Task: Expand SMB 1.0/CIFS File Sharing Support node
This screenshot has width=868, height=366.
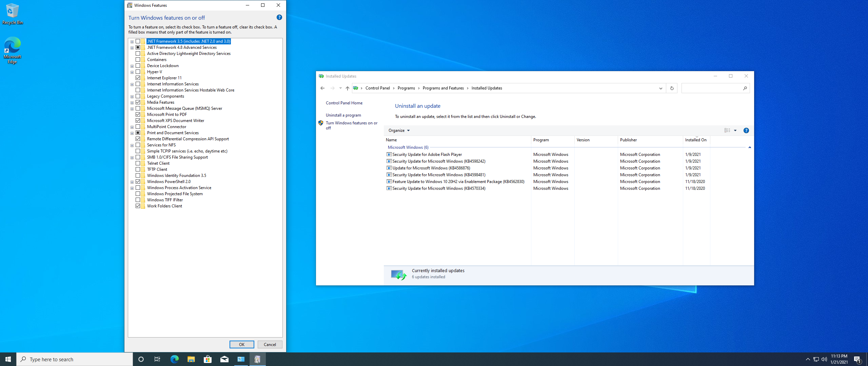Action: tap(132, 158)
